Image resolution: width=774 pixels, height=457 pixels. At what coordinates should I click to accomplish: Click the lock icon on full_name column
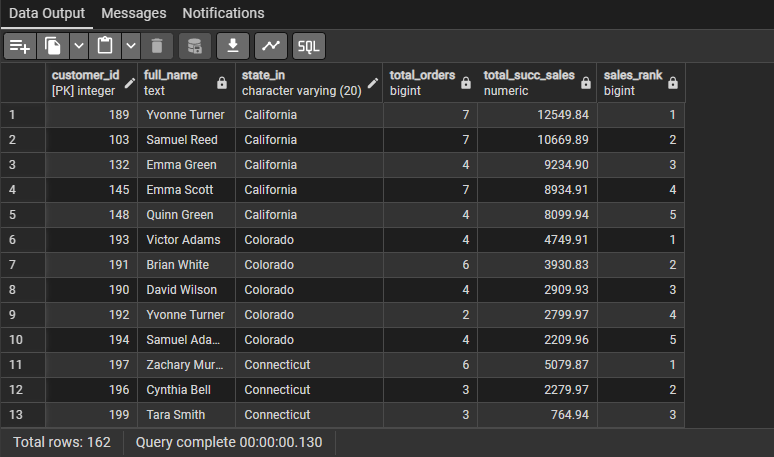click(222, 83)
